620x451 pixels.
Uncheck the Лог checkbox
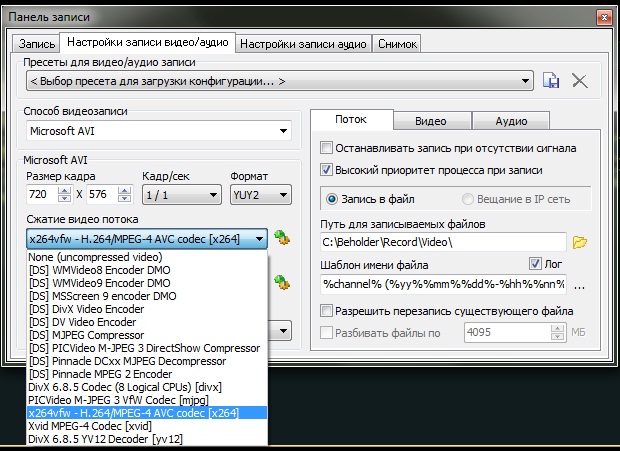click(534, 264)
